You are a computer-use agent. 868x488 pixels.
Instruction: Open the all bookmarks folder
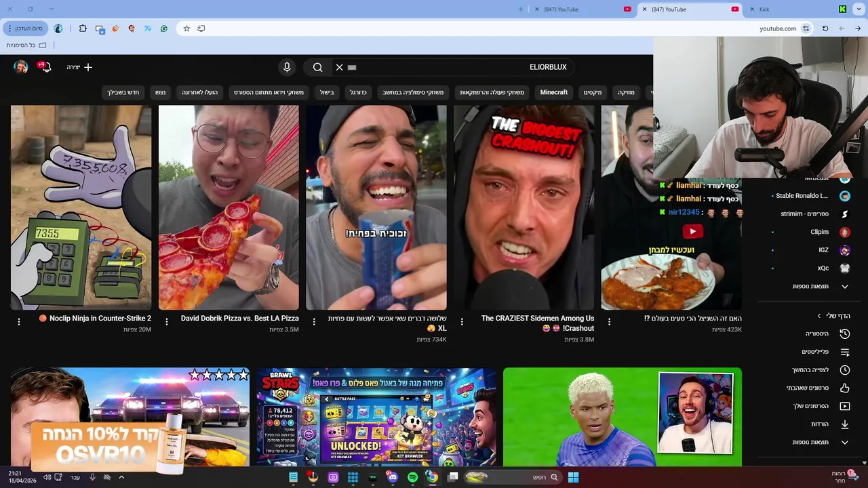point(26,45)
